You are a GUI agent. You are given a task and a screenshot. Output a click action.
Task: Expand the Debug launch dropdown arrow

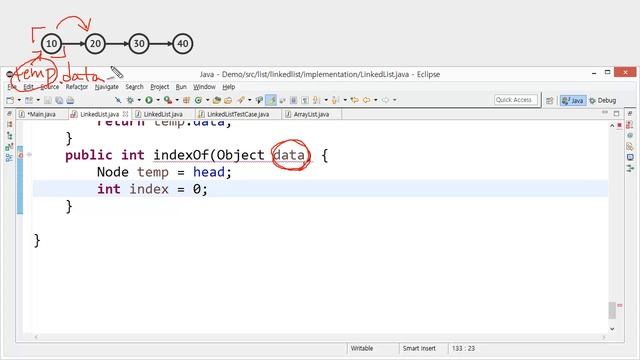click(x=139, y=100)
